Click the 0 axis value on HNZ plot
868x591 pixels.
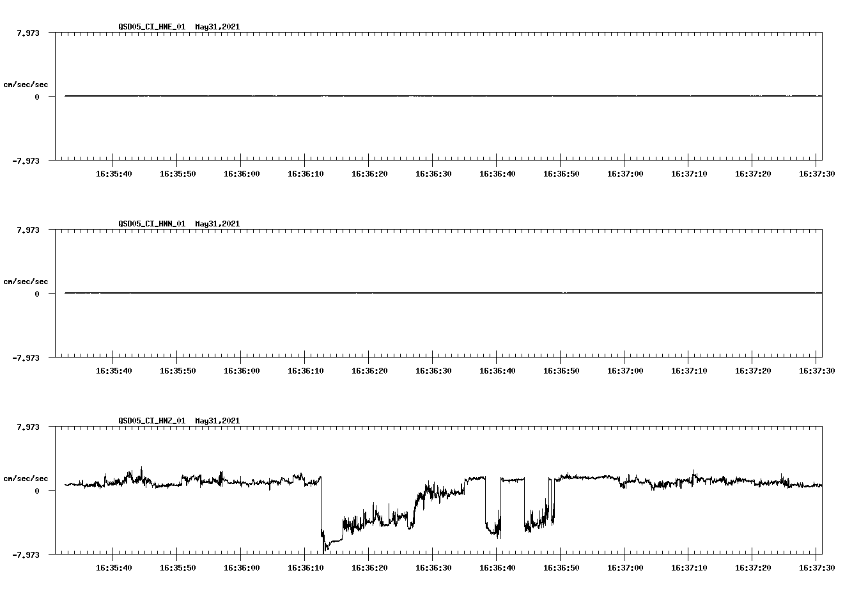point(37,491)
